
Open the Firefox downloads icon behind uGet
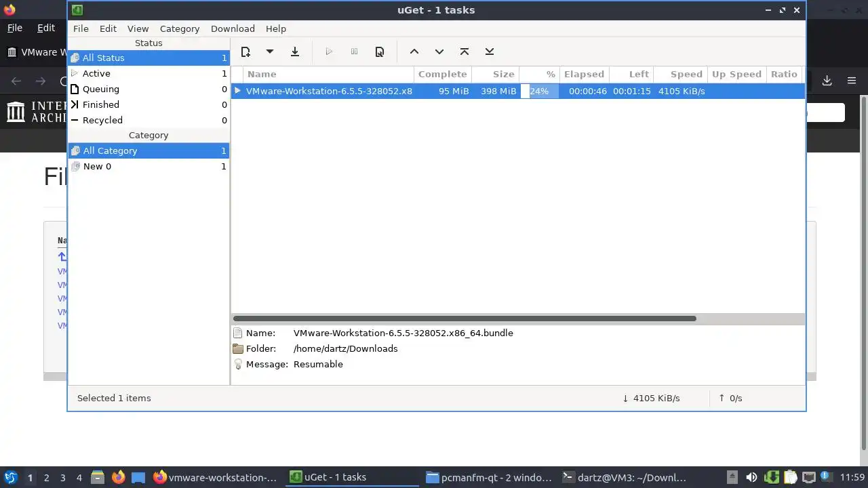[x=827, y=81]
